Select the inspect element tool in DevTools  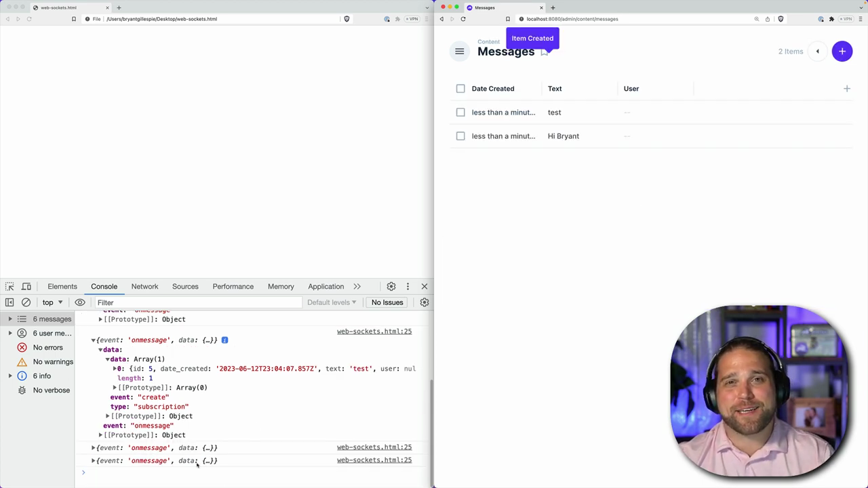click(9, 286)
